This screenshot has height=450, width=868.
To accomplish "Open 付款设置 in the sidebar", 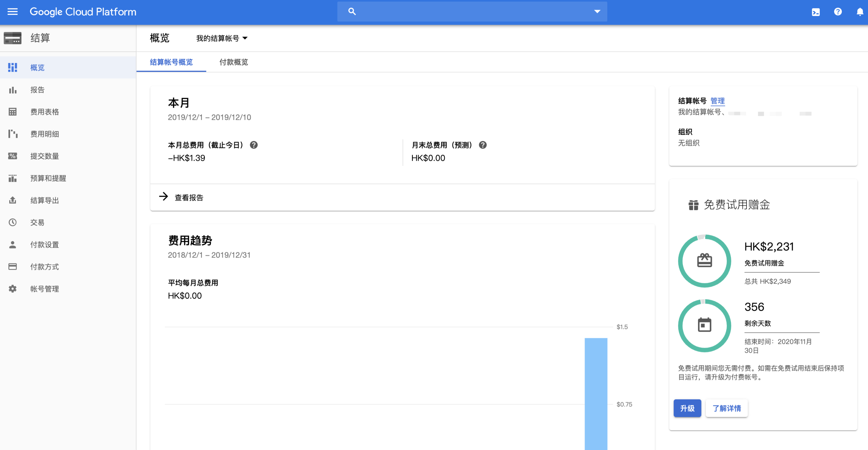I will click(68, 245).
